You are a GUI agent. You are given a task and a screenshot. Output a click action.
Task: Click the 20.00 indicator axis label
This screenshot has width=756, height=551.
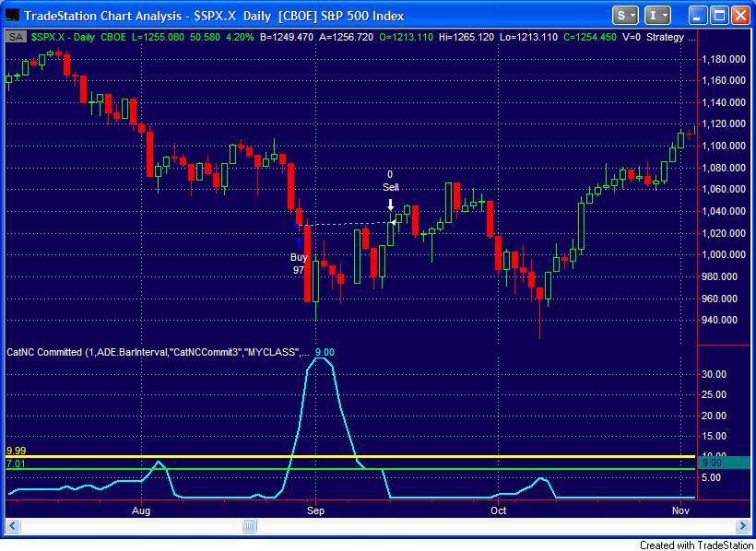coord(715,415)
